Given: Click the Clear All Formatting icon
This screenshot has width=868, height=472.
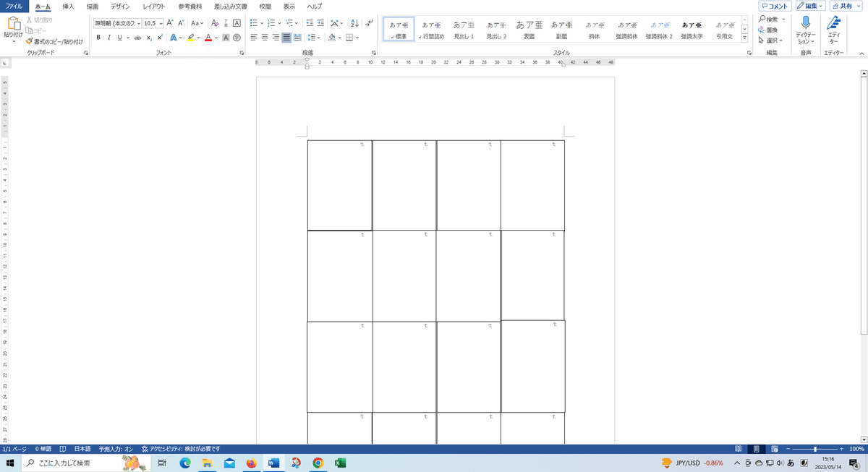Looking at the screenshot, I should pyautogui.click(x=215, y=23).
